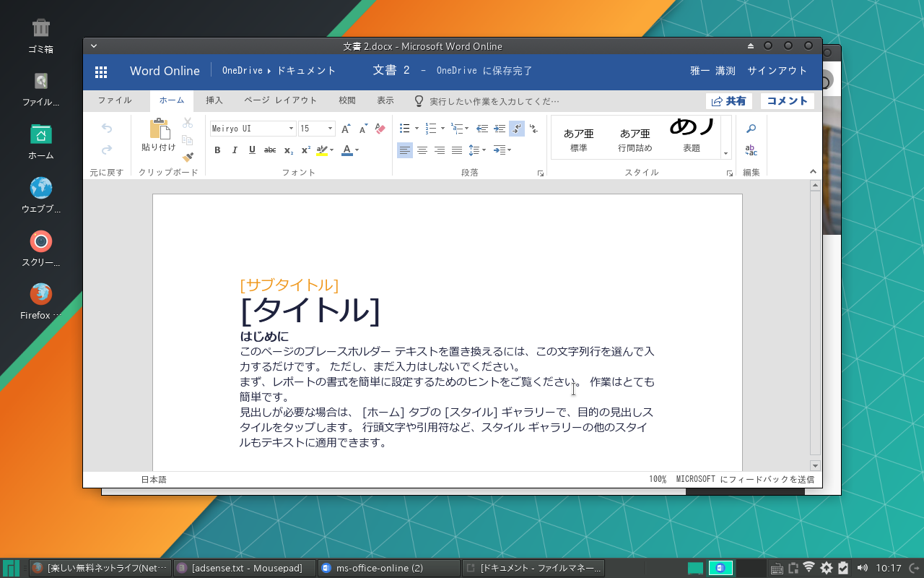This screenshot has height=578, width=924.
Task: Apply the blue font color button
Action: point(347,150)
